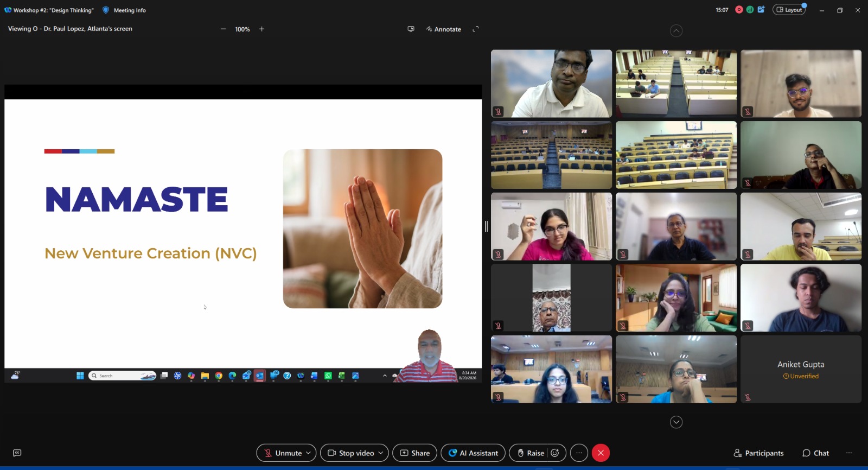868x470 pixels.
Task: Expand shared screen to full-screen view
Action: coord(476,29)
